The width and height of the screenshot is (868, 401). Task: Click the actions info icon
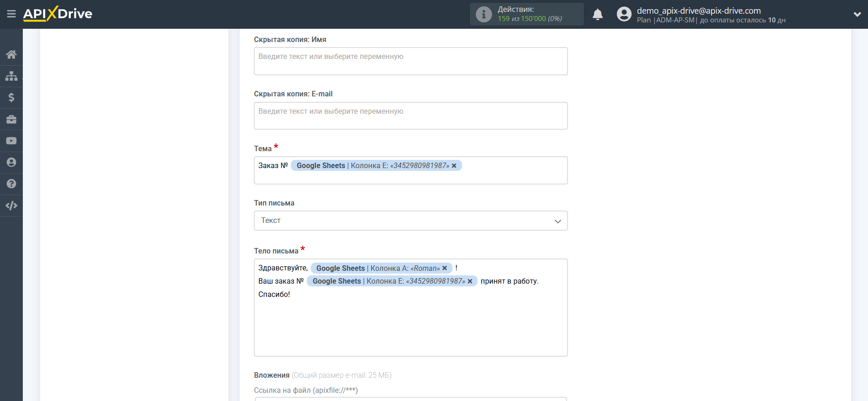[484, 14]
